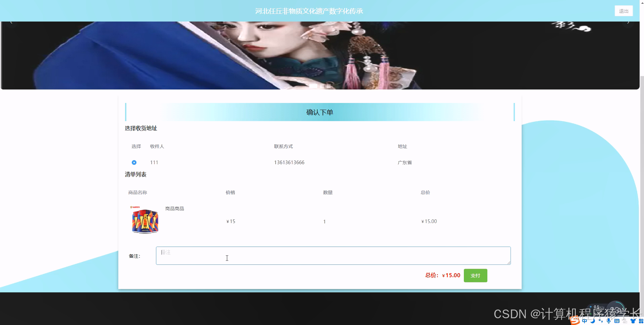Click the 商品商品 product name

point(174,208)
